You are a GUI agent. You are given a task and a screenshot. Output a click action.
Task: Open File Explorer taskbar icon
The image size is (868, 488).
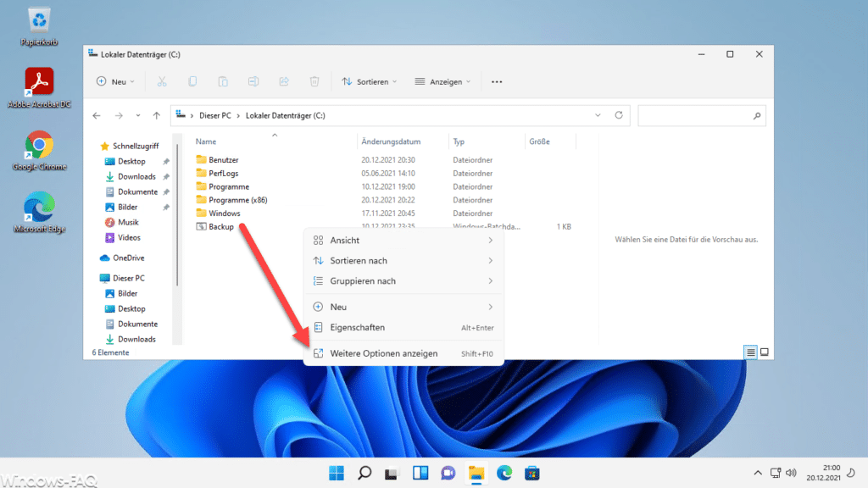click(476, 473)
